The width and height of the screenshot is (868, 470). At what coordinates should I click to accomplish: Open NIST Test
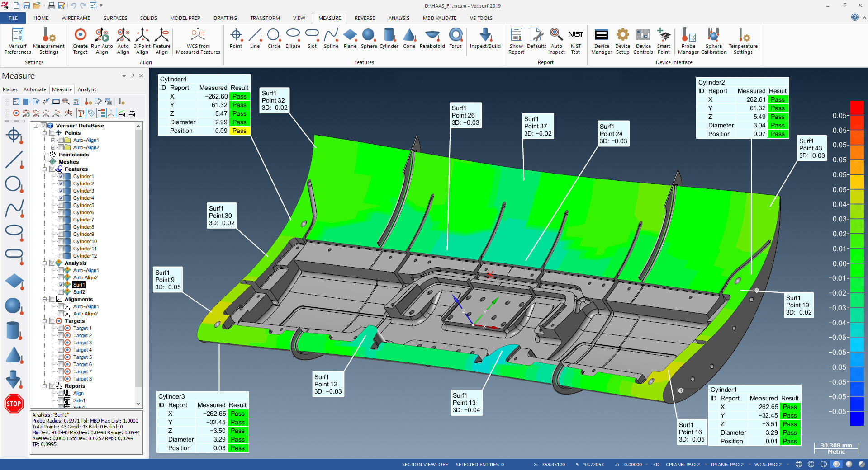coord(575,41)
